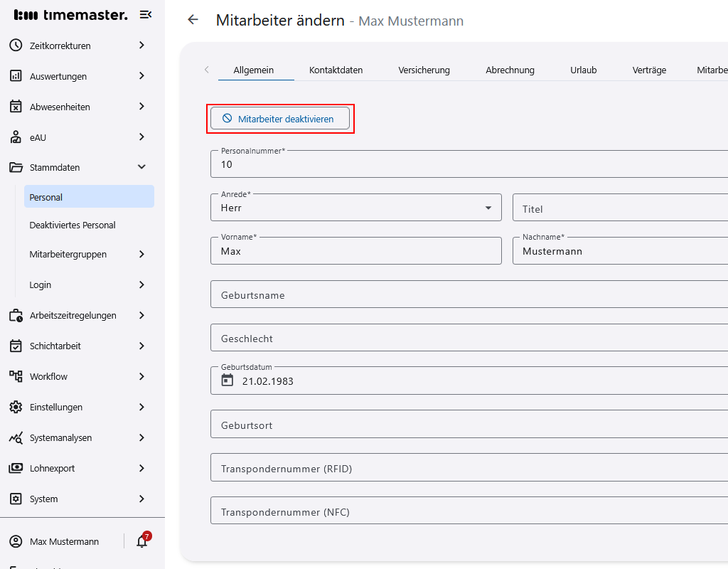
Task: Click the Lohnexport money icon
Action: pyautogui.click(x=16, y=468)
